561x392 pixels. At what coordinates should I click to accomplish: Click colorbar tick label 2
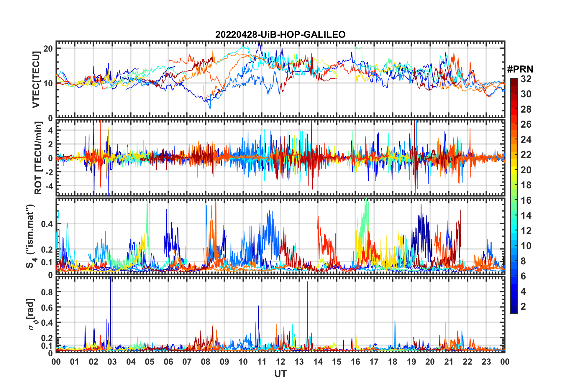coord(523,307)
